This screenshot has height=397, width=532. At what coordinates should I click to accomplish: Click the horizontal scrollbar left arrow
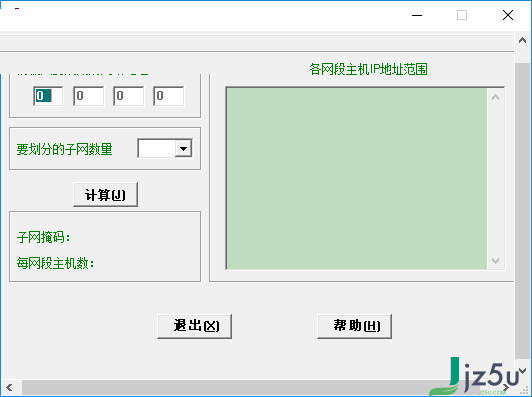(9, 387)
